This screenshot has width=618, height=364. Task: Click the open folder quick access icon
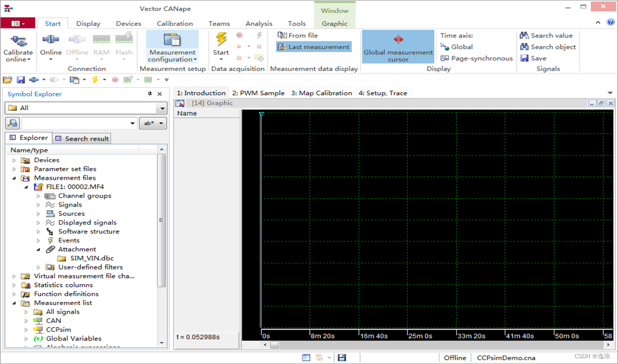[7, 80]
